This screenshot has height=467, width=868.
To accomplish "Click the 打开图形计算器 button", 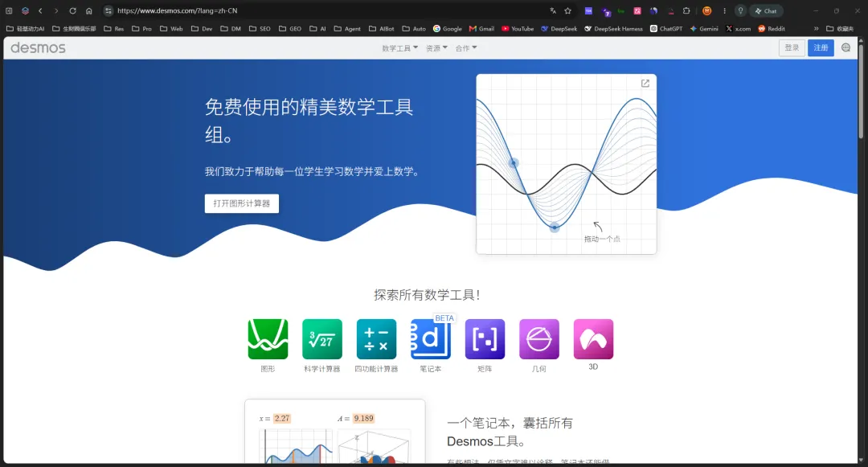I will [242, 203].
